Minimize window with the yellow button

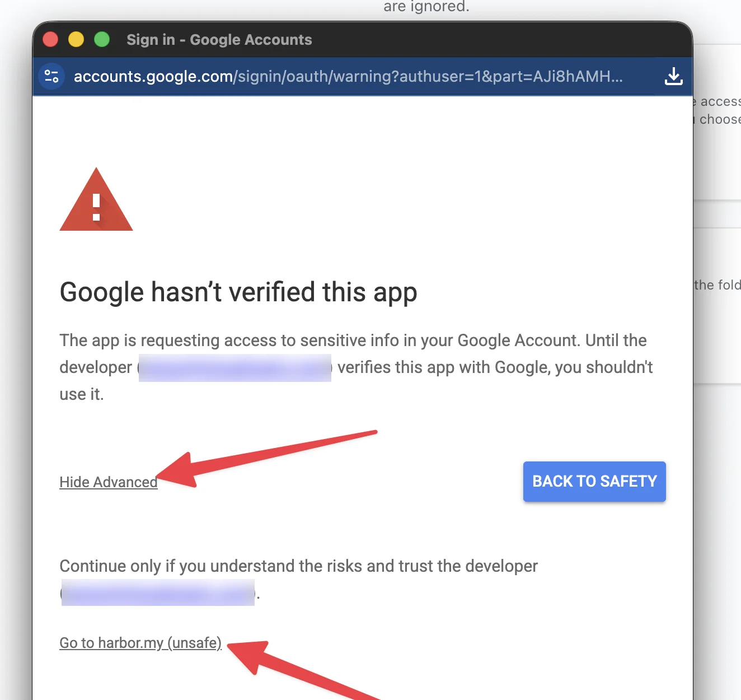pos(76,40)
